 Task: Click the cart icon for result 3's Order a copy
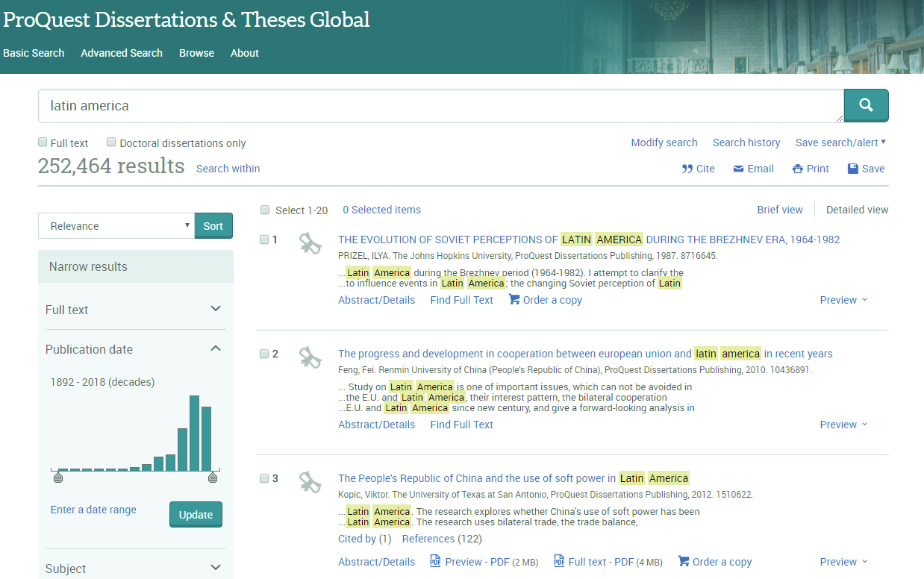pos(684,561)
